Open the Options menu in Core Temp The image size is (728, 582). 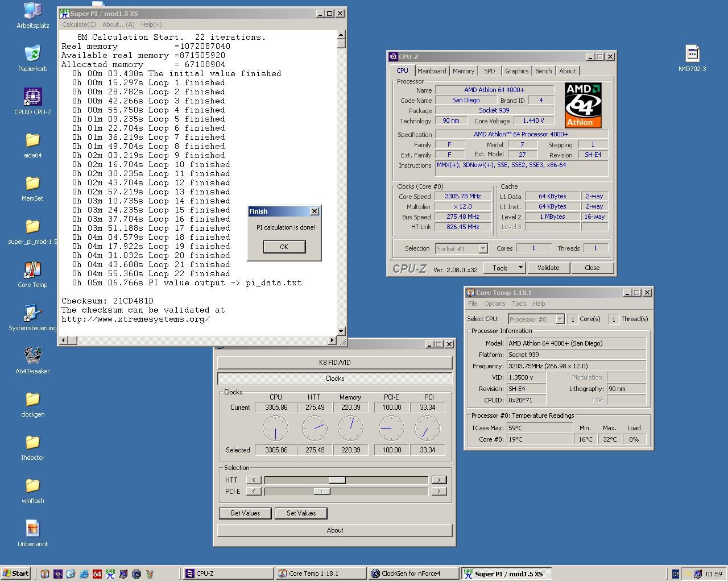[494, 304]
